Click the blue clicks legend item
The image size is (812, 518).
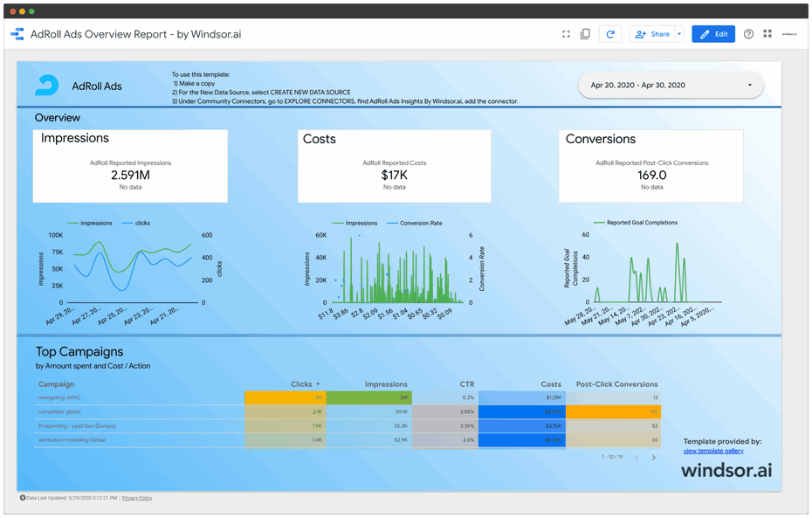click(136, 224)
